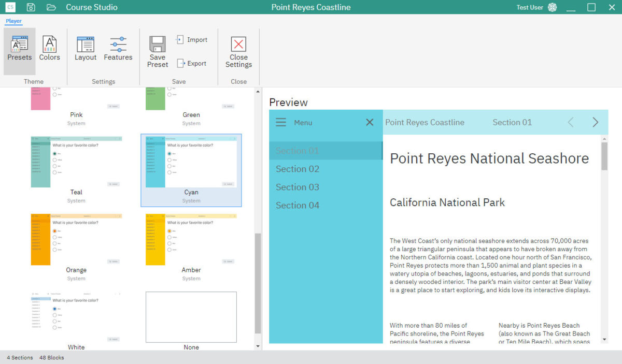
Task: Close the preview menu sidebar with X
Action: (370, 122)
